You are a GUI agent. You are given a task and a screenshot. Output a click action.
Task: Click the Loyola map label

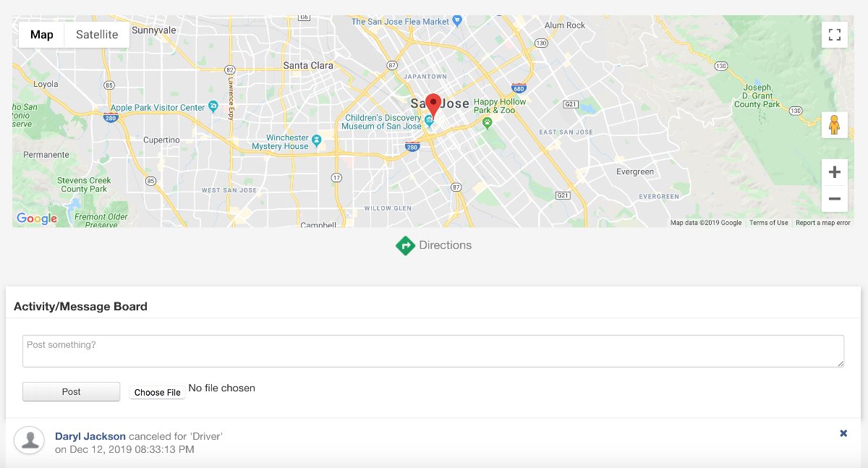coord(46,85)
